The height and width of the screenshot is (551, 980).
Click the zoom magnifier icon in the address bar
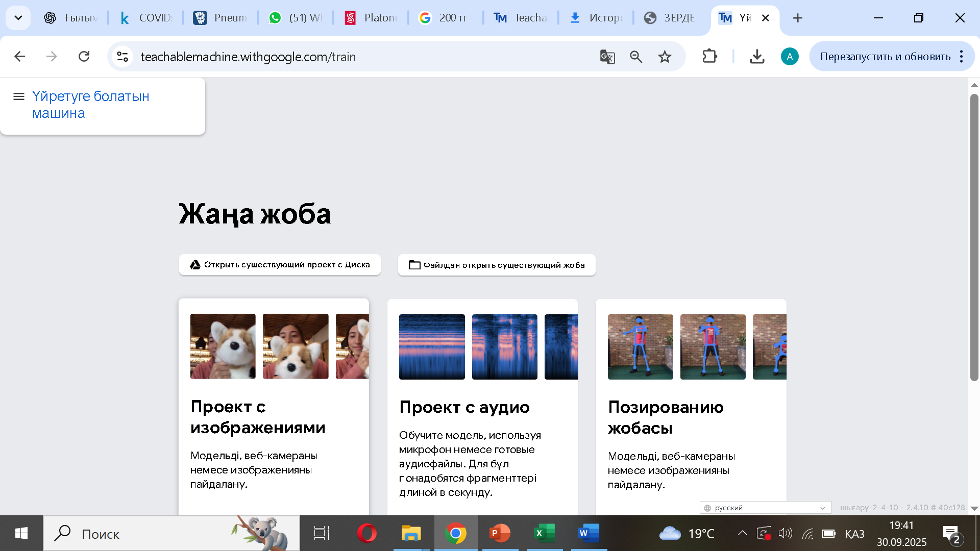point(635,57)
